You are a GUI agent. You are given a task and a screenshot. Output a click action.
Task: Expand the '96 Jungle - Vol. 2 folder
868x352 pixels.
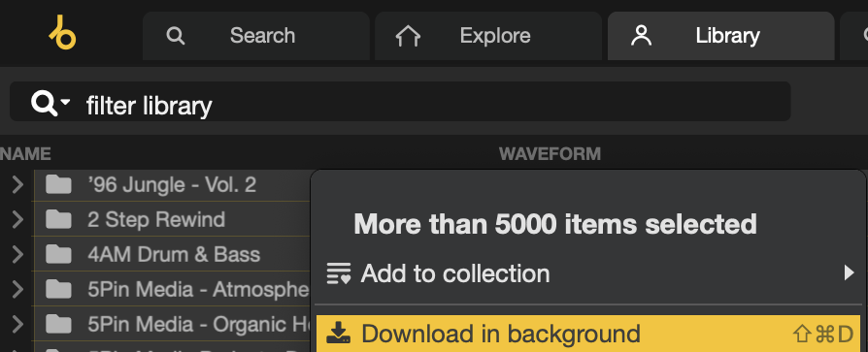point(17,184)
